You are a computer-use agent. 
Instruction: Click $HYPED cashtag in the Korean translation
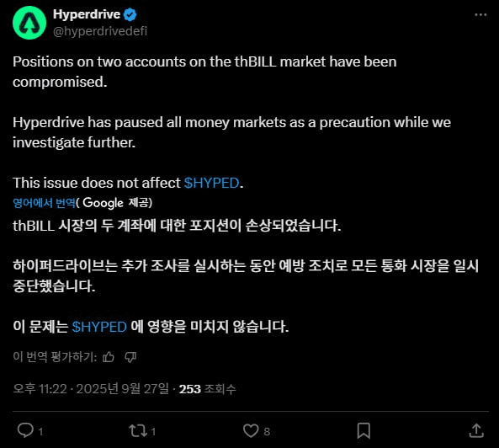click(x=99, y=327)
